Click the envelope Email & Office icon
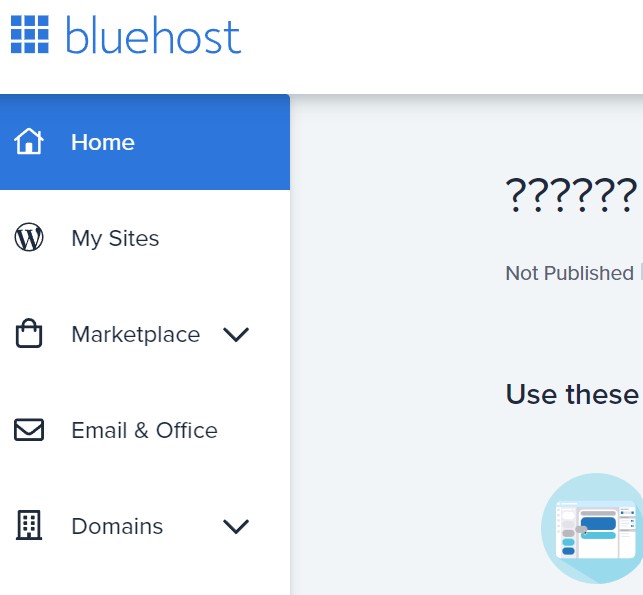This screenshot has height=595, width=643. [29, 430]
